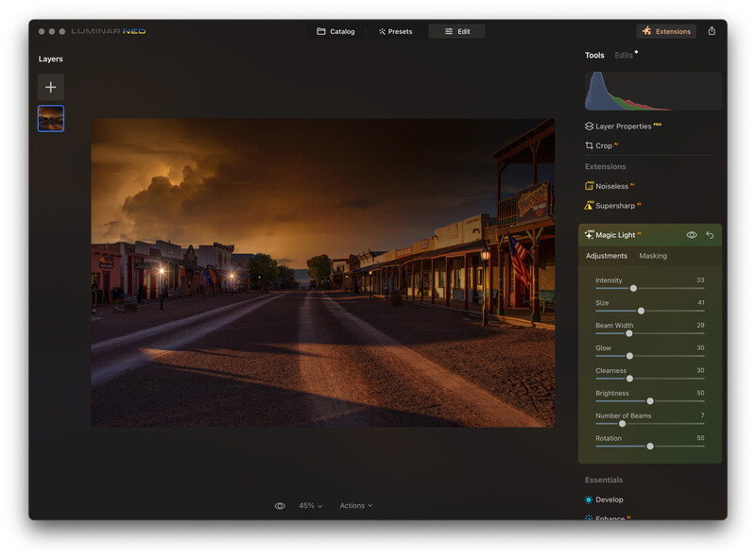756x558 pixels.
Task: Click the main photo canvas
Action: coord(323,273)
